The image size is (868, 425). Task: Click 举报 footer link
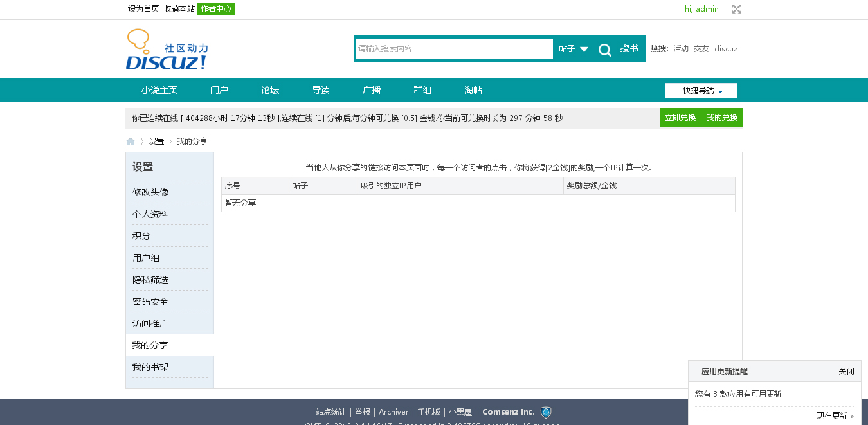pyautogui.click(x=363, y=412)
